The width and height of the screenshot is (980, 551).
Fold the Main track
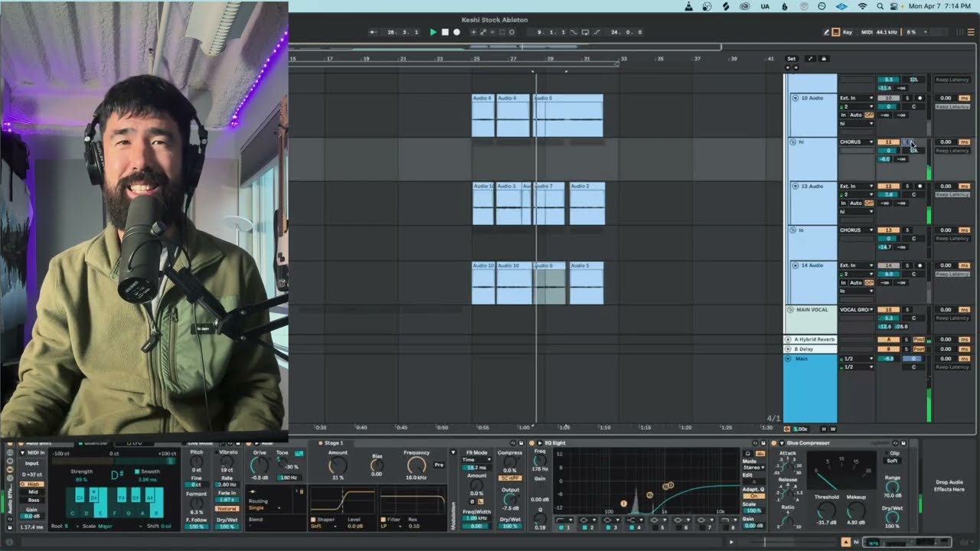pos(788,358)
